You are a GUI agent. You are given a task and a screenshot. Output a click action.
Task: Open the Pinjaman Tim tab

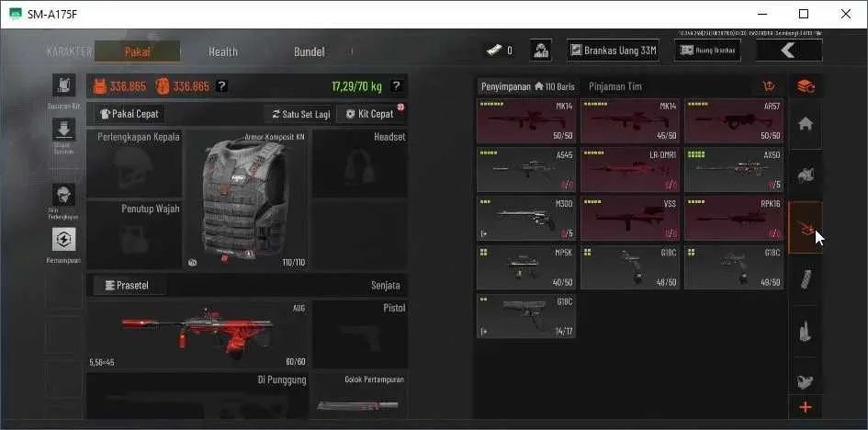coord(615,86)
